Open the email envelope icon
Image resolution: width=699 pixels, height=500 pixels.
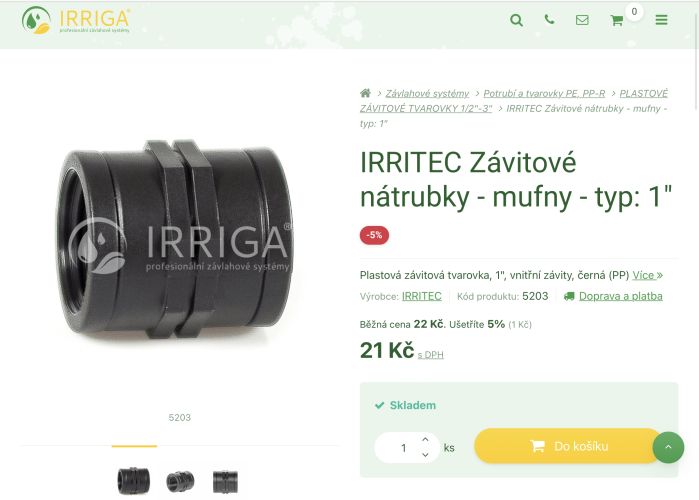582,20
